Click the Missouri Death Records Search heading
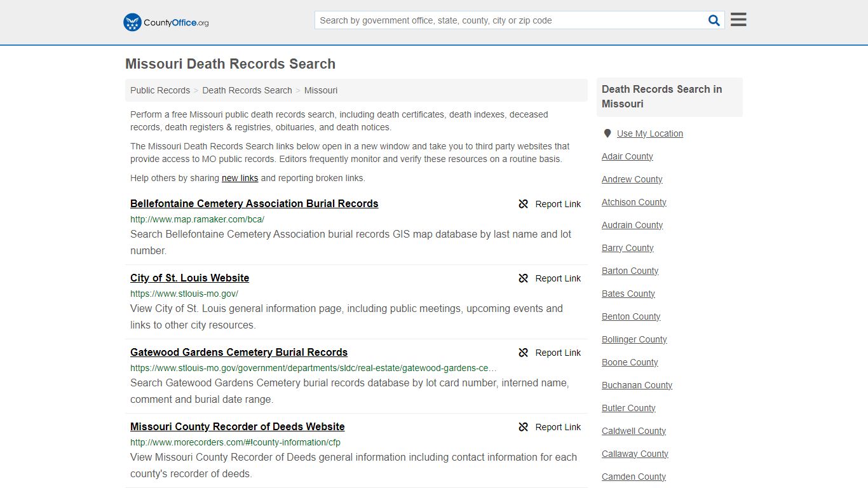This screenshot has height=488, width=868. click(x=230, y=64)
